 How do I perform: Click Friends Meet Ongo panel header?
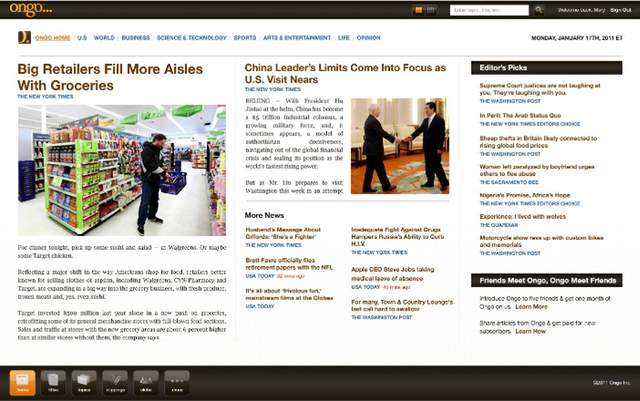click(547, 281)
